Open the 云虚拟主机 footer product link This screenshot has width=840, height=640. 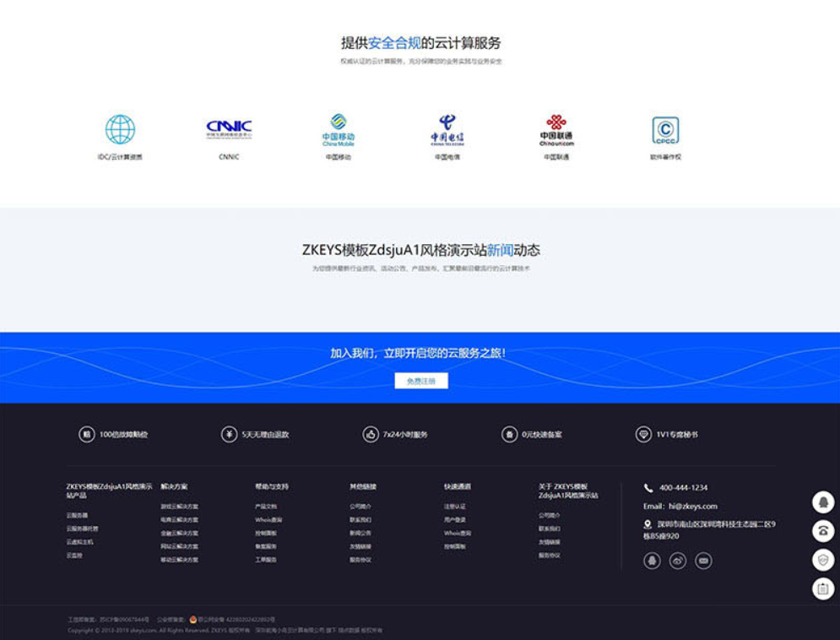pos(80,543)
